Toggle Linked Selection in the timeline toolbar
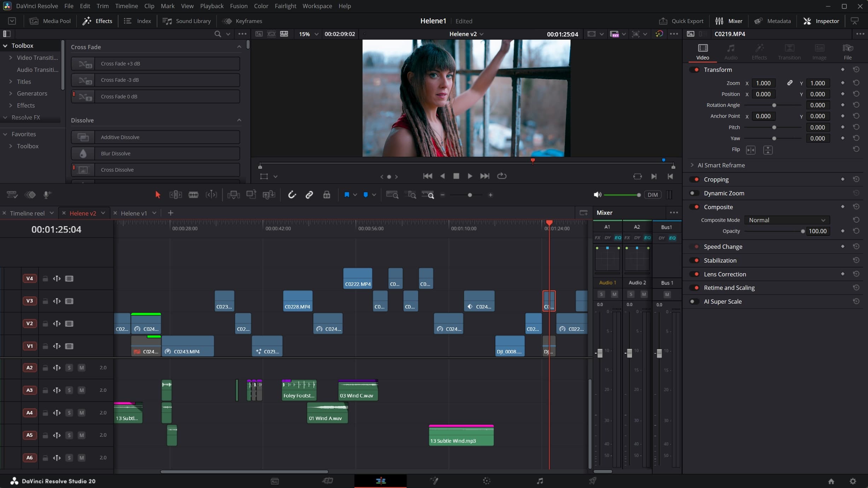 point(309,195)
